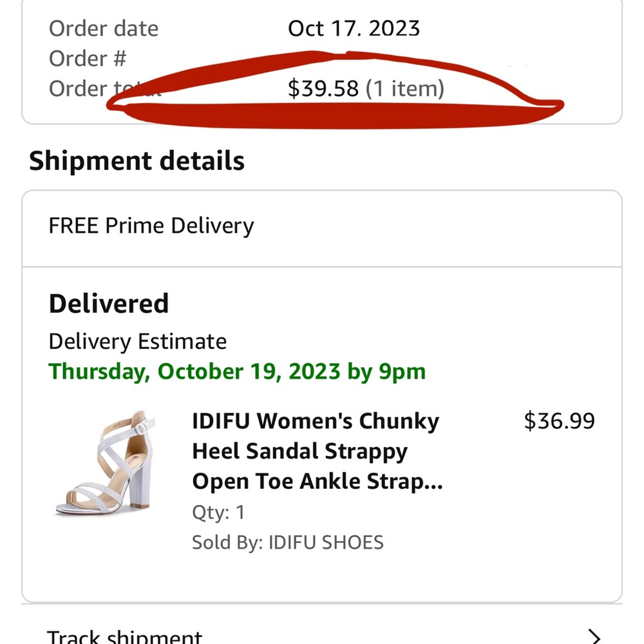644x644 pixels.
Task: Click the Delivered status heading
Action: pyautogui.click(x=109, y=303)
